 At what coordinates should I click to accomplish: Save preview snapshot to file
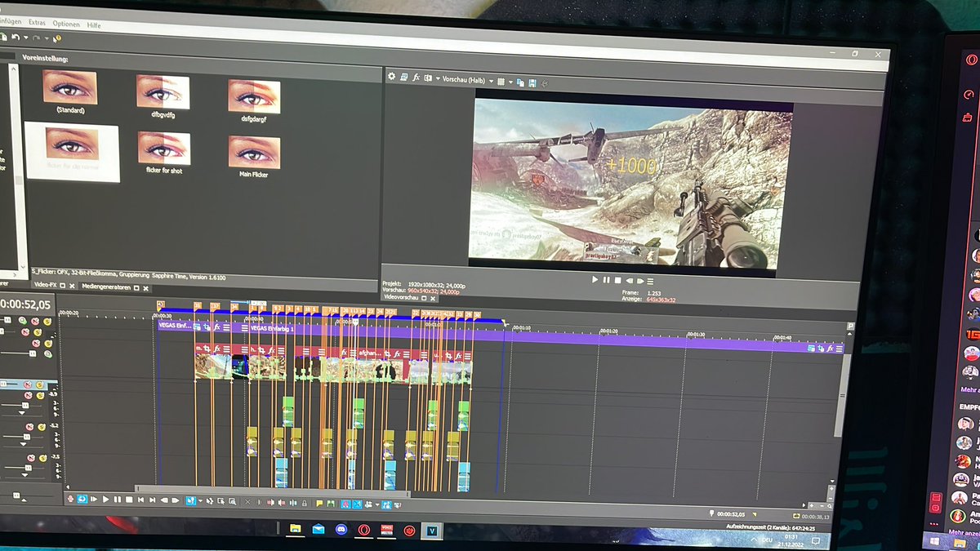pos(532,82)
